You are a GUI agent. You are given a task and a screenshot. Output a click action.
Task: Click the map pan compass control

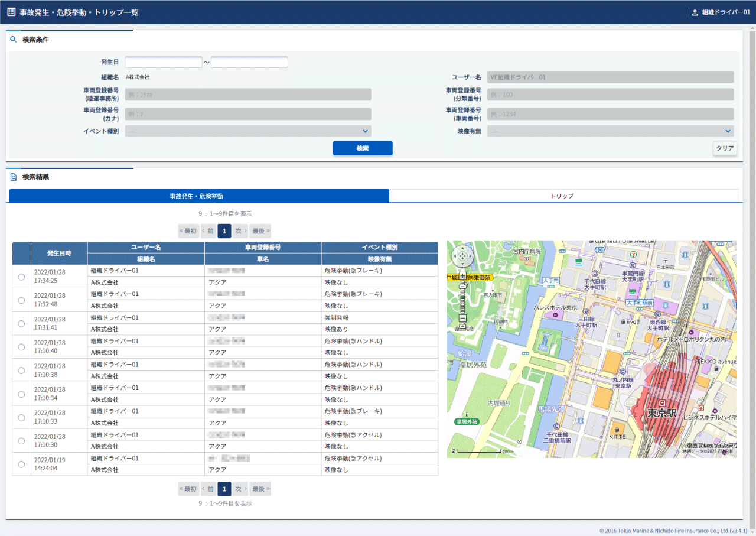[462, 256]
